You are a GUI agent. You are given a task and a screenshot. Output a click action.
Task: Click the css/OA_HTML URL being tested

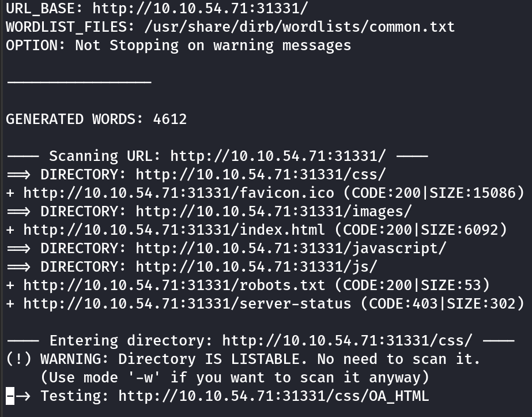(274, 396)
